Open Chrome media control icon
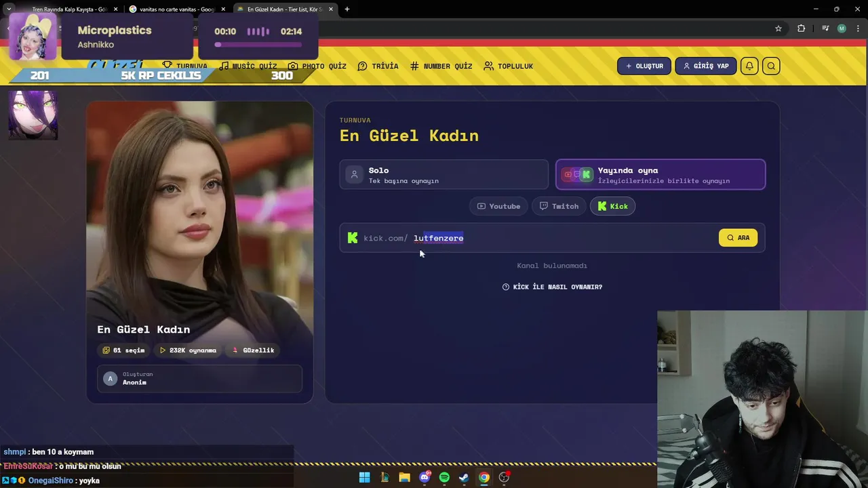The width and height of the screenshot is (868, 488). coord(825,28)
